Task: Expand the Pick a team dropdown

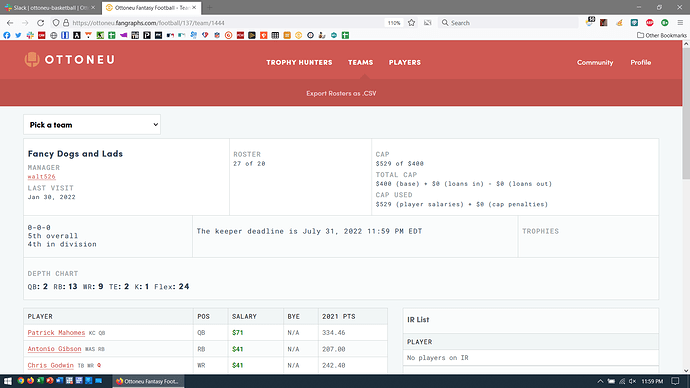Action: (92, 125)
